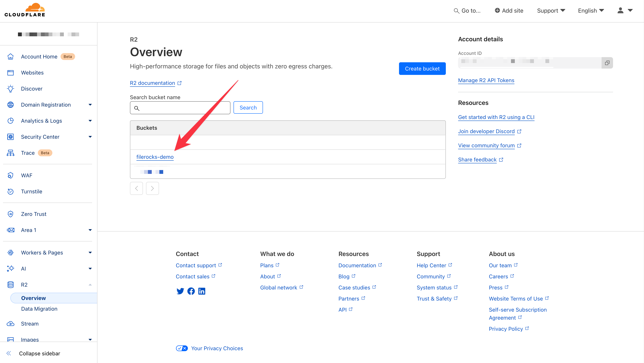Click the Security Center icon
Image resolution: width=644 pixels, height=363 pixels.
coord(11,137)
